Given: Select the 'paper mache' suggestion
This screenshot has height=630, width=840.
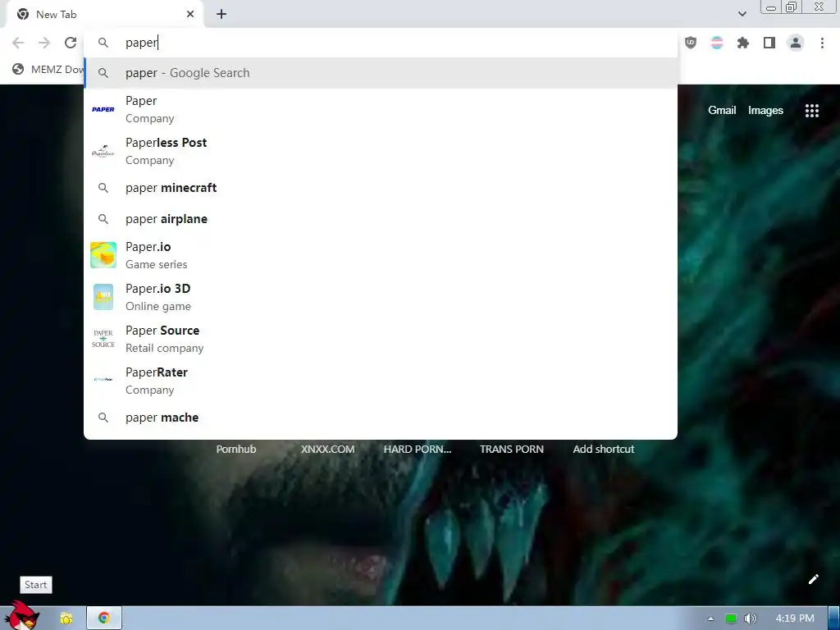Looking at the screenshot, I should 381,418.
